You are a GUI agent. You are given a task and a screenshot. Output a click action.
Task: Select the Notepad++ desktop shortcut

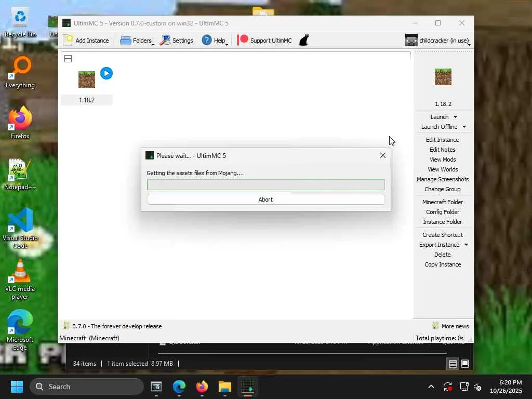click(x=20, y=174)
